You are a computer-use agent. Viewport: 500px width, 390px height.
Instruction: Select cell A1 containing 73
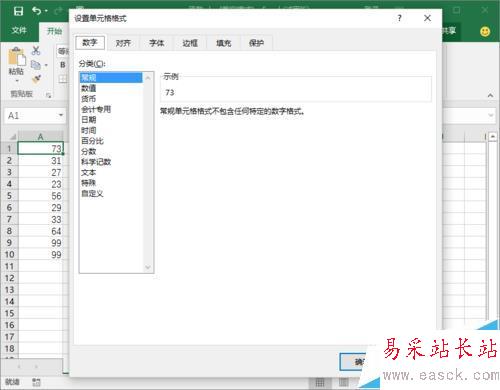[x=40, y=148]
